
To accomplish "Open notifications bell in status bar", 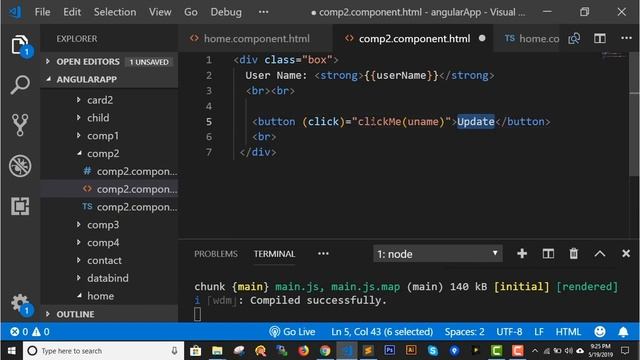I will [x=623, y=331].
